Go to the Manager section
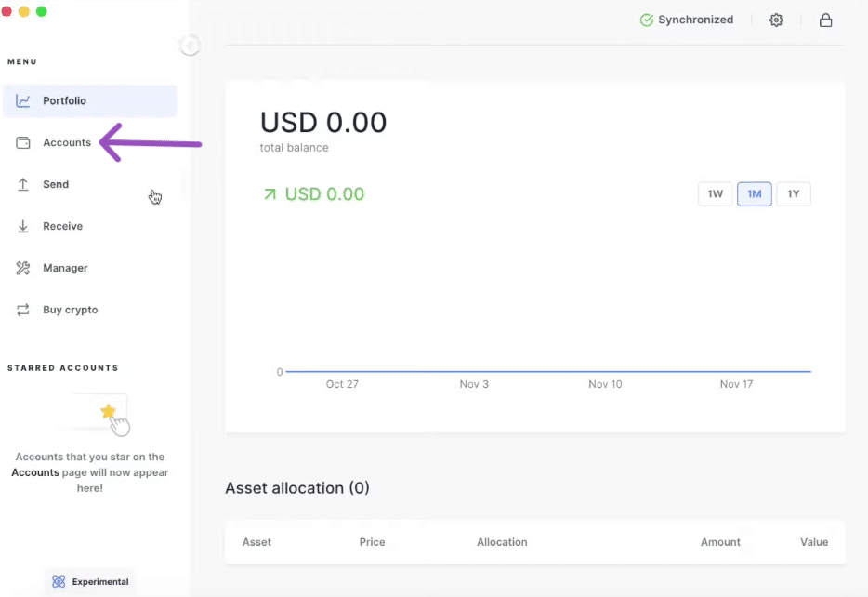868x597 pixels. pos(65,269)
